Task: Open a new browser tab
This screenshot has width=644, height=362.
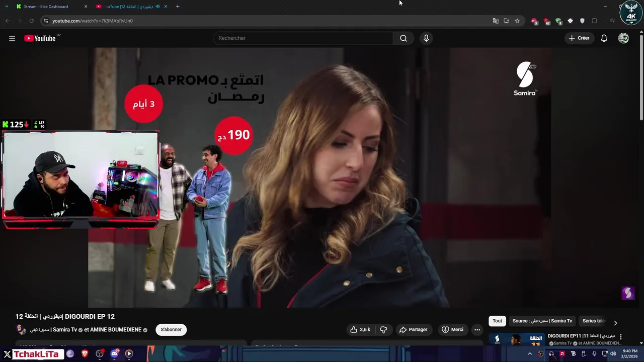Action: tap(178, 7)
